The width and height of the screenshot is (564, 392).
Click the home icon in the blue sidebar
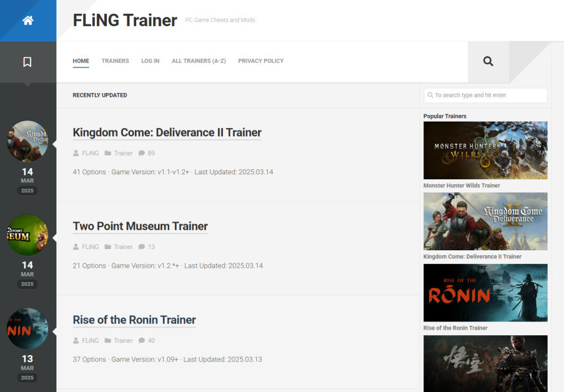(x=28, y=21)
